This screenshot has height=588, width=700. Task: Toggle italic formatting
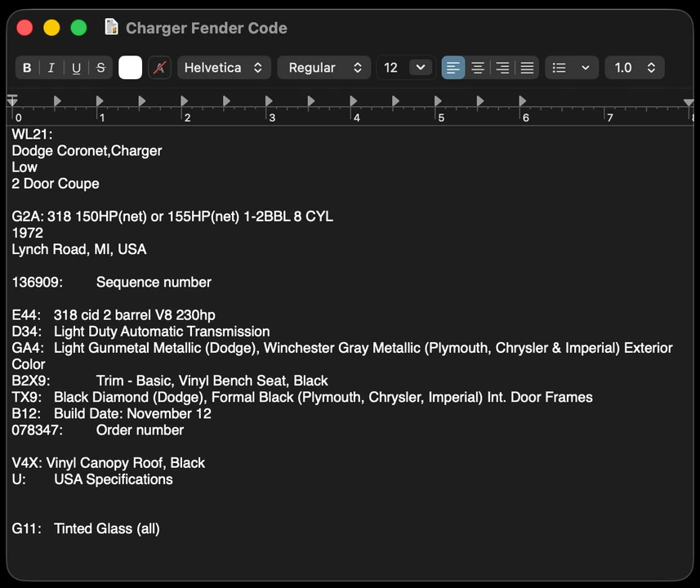[51, 68]
